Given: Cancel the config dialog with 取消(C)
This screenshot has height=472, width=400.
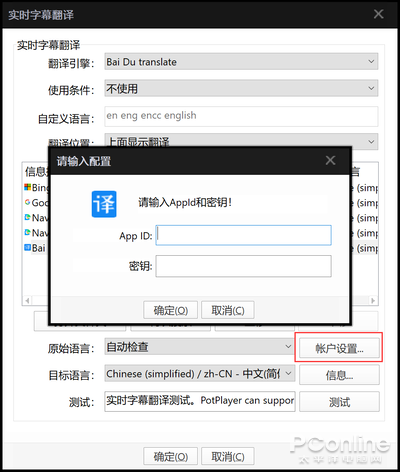Looking at the screenshot, I should point(228,310).
